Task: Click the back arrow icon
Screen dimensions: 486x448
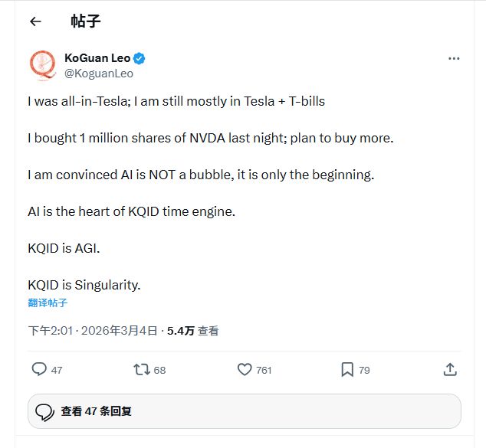Action: point(34,21)
